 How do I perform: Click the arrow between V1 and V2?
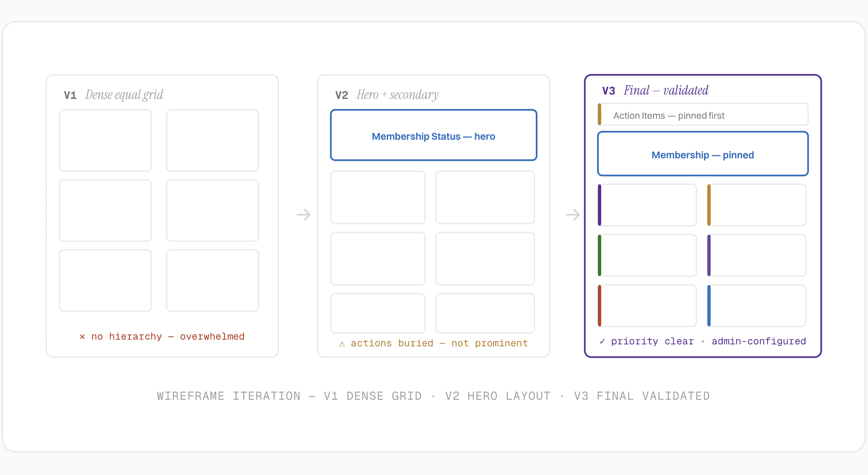(304, 215)
